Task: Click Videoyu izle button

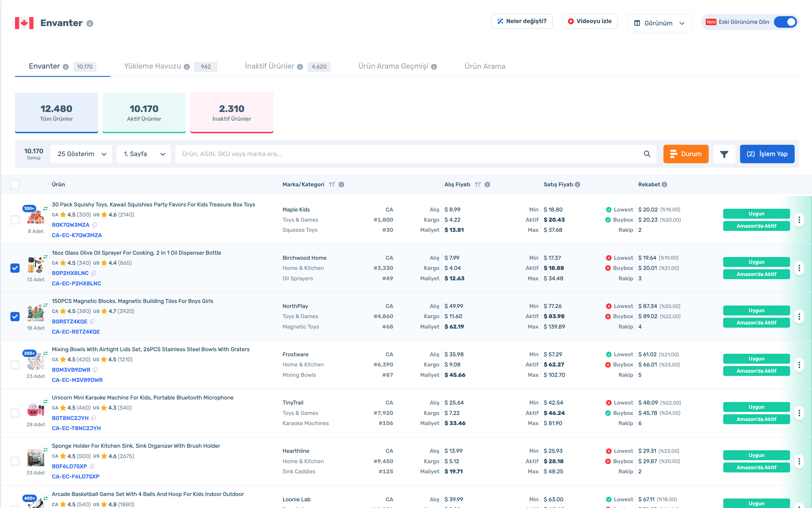Action: [590, 21]
